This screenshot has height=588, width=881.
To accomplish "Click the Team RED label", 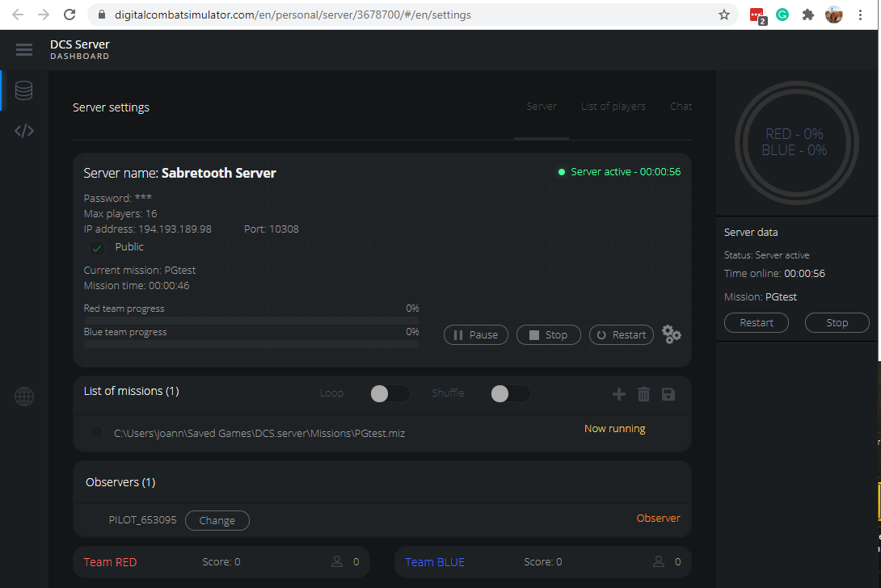I will pyautogui.click(x=110, y=562).
